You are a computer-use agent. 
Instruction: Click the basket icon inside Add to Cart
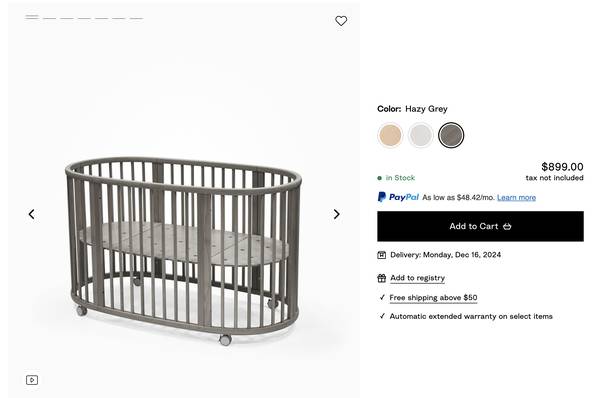[x=507, y=227]
